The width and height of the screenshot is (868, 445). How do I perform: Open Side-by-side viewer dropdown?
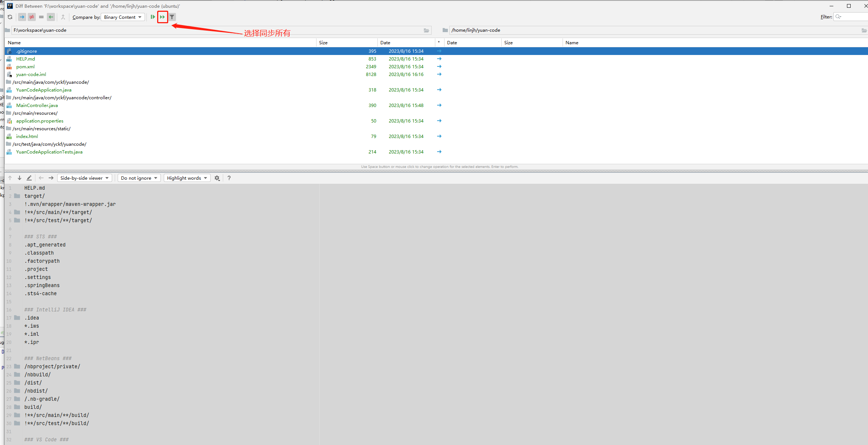pyautogui.click(x=84, y=178)
